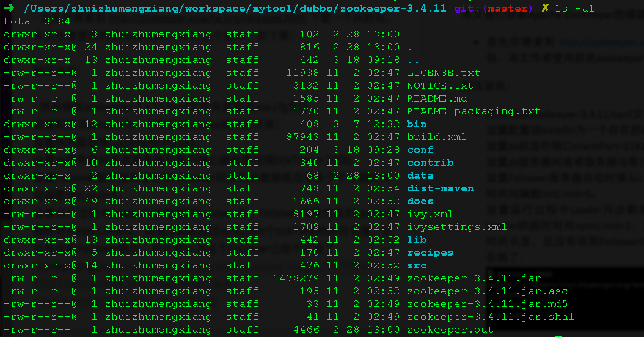Select the conf directory name
This screenshot has width=644, height=337.
(420, 150)
